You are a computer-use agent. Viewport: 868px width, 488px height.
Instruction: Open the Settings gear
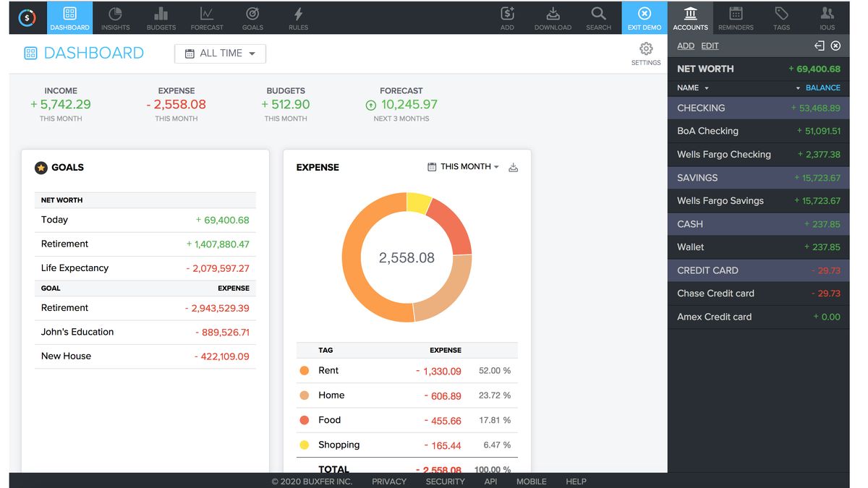coord(645,48)
